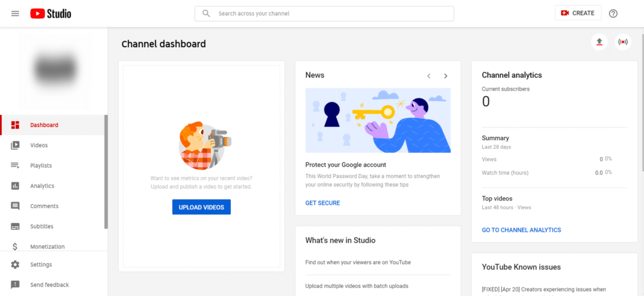The width and height of the screenshot is (644, 296).
Task: Open Subtitles from the sidebar
Action: click(x=53, y=226)
